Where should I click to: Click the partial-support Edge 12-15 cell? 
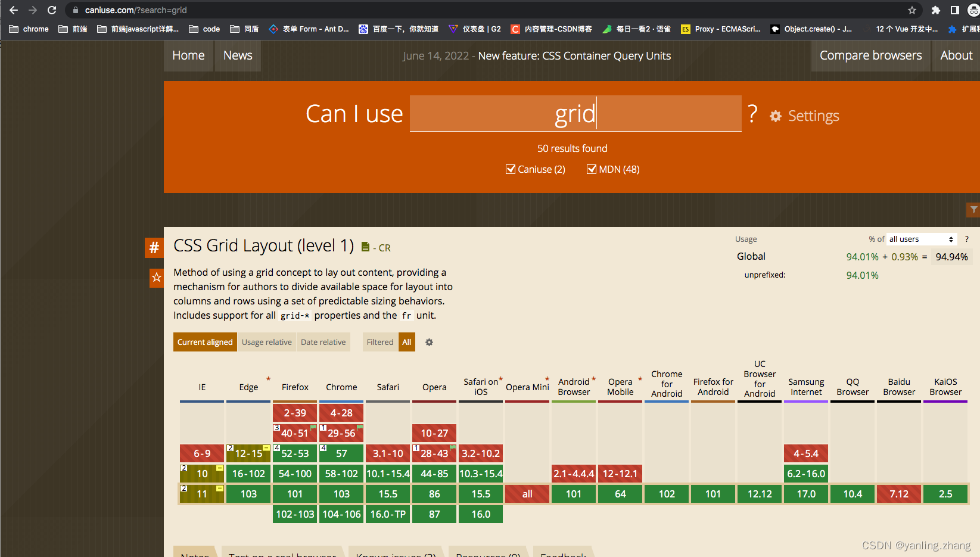point(248,453)
